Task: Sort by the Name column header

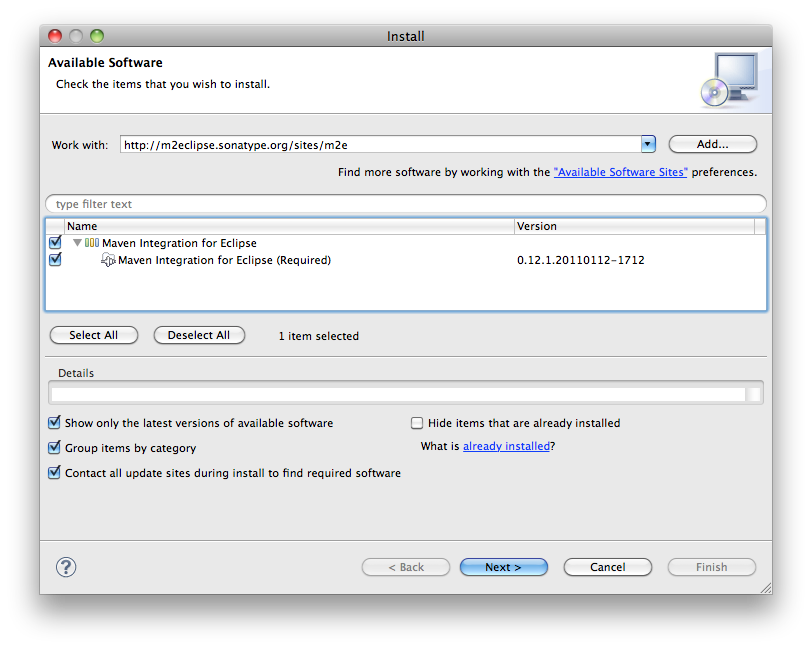Action: pyautogui.click(x=288, y=227)
